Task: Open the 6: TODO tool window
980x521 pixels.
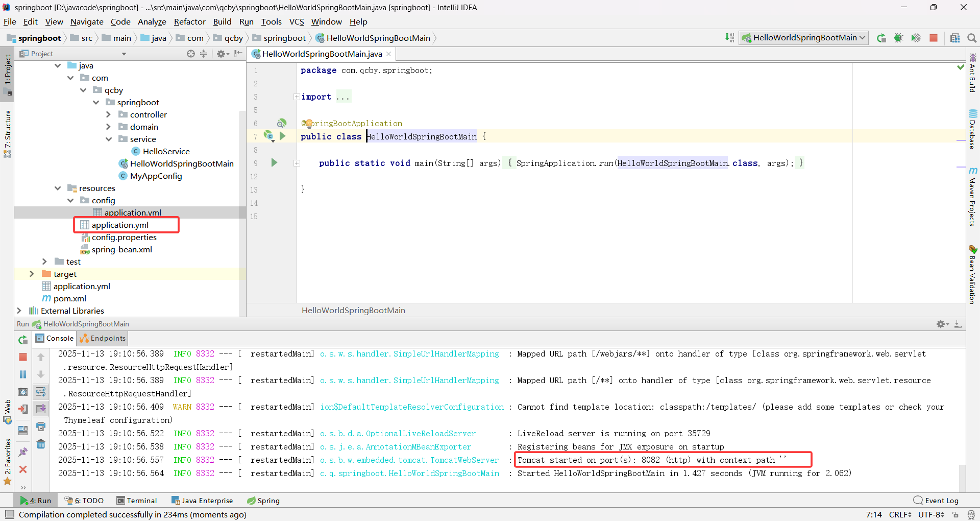Action: [x=84, y=501]
